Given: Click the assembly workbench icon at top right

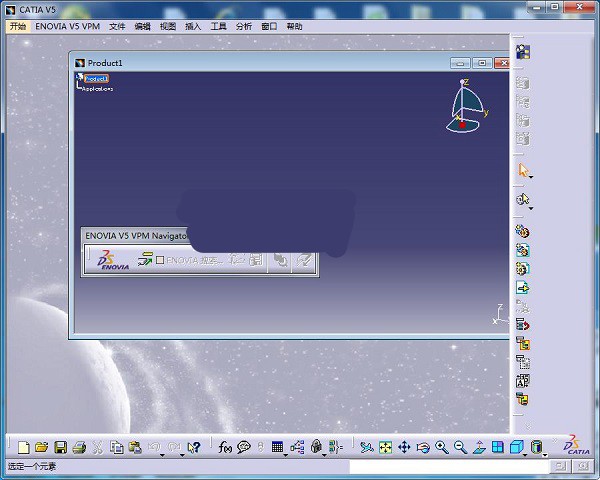Looking at the screenshot, I should [523, 52].
